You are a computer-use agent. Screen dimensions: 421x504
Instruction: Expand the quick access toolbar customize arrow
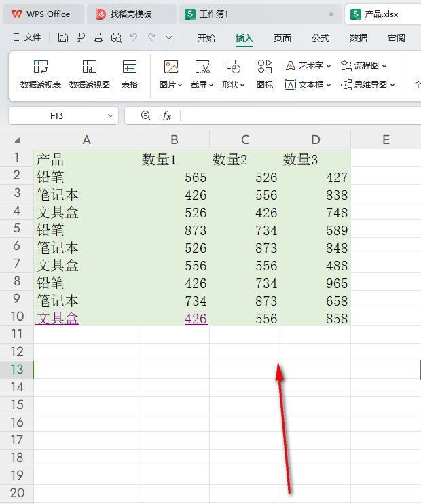coord(169,38)
